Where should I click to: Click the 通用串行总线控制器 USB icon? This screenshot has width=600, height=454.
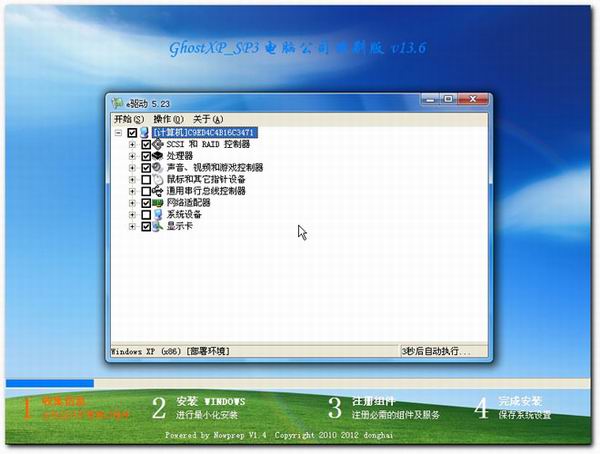point(158,191)
